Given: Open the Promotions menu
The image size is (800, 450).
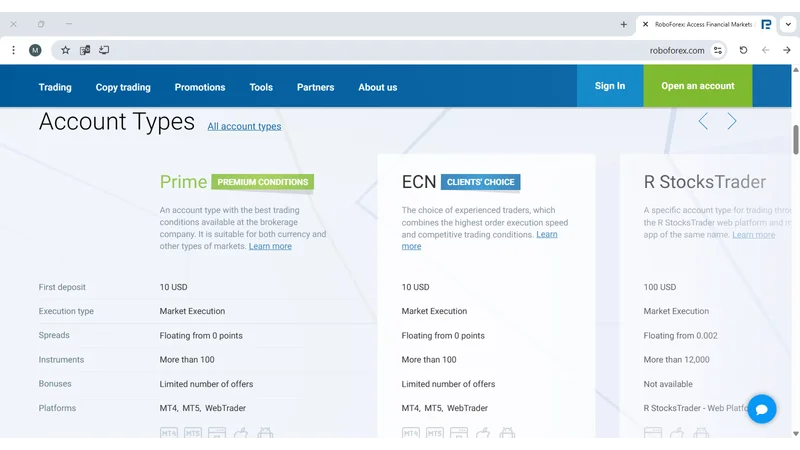Looking at the screenshot, I should (x=200, y=87).
